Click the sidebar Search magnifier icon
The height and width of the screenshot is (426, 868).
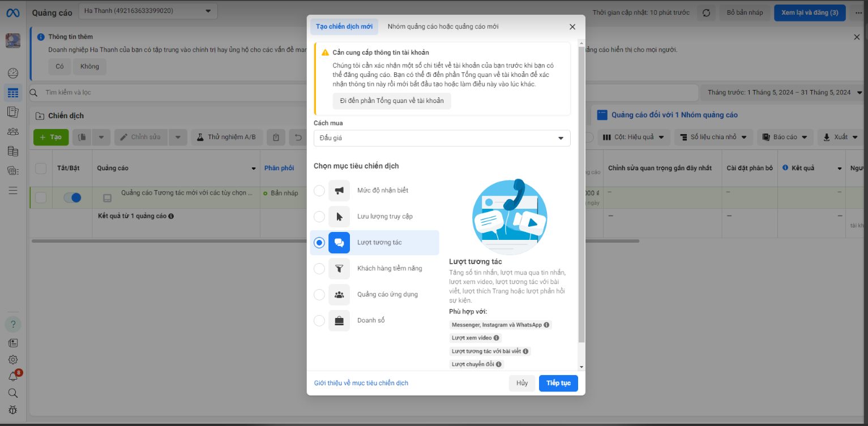coord(12,393)
